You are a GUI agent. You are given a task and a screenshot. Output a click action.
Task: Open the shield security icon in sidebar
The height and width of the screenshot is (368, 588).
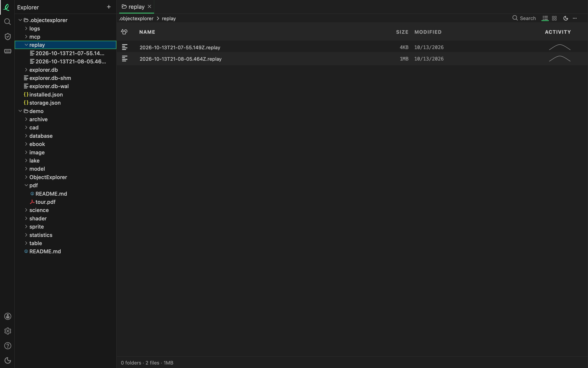coord(8,37)
